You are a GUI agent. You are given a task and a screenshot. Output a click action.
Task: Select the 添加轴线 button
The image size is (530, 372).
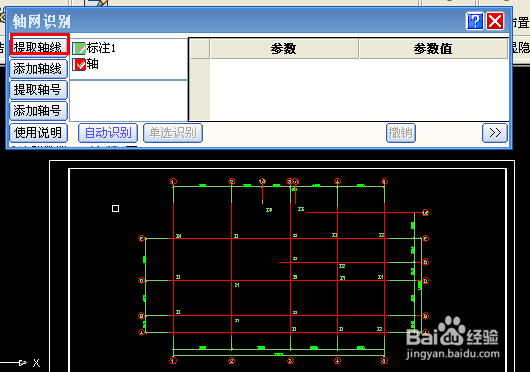[38, 69]
